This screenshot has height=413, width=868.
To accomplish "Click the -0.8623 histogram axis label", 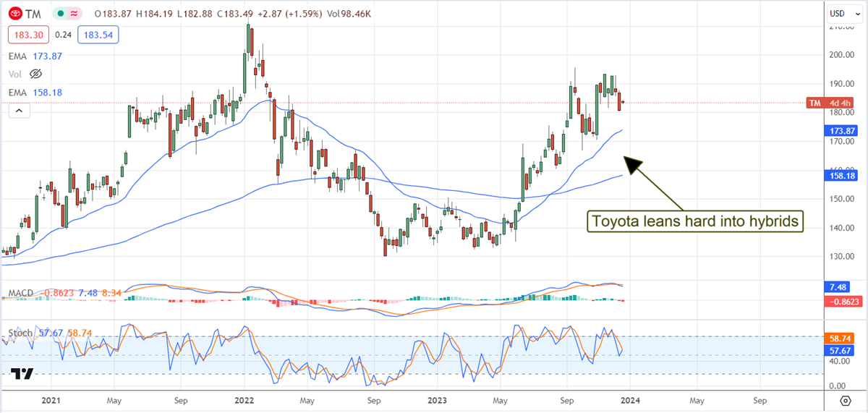I will (843, 300).
